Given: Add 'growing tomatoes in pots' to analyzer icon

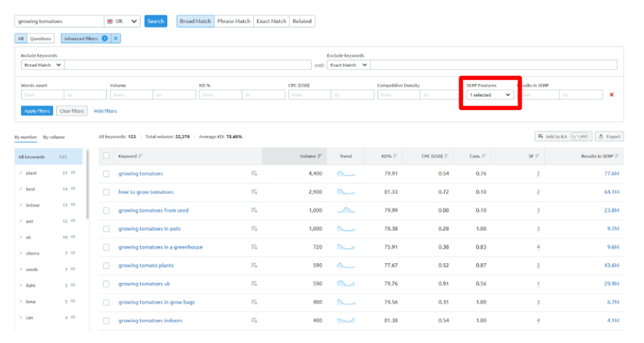Looking at the screenshot, I should click(x=255, y=229).
